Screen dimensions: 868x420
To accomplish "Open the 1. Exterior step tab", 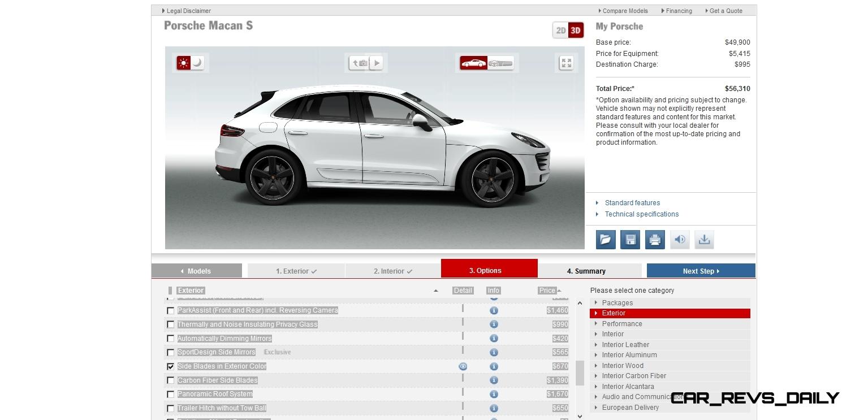I will [x=296, y=271].
